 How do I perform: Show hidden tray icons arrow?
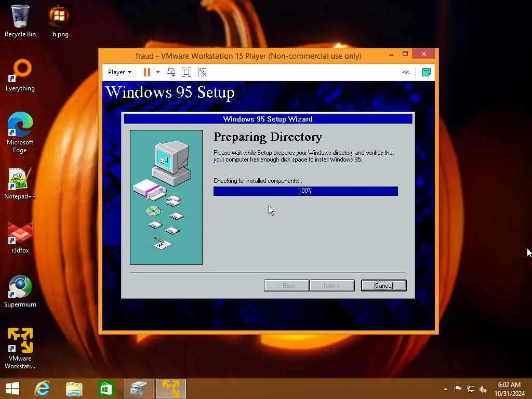pos(445,389)
